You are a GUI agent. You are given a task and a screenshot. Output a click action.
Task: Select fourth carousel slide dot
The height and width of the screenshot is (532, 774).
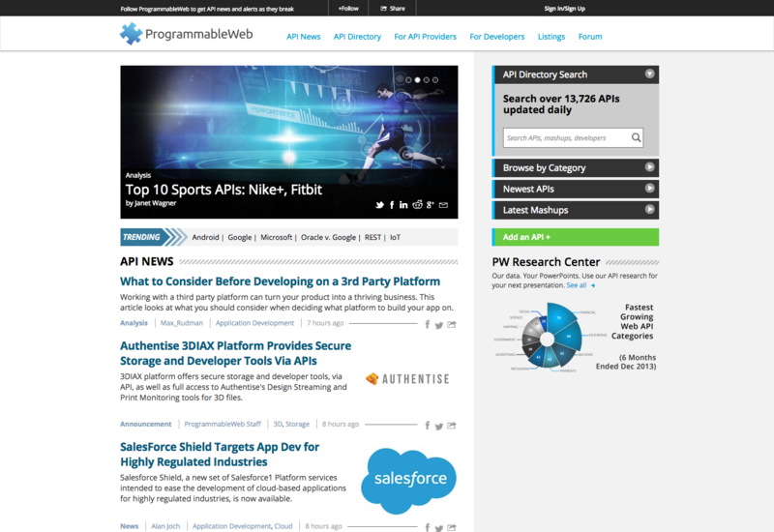(434, 80)
